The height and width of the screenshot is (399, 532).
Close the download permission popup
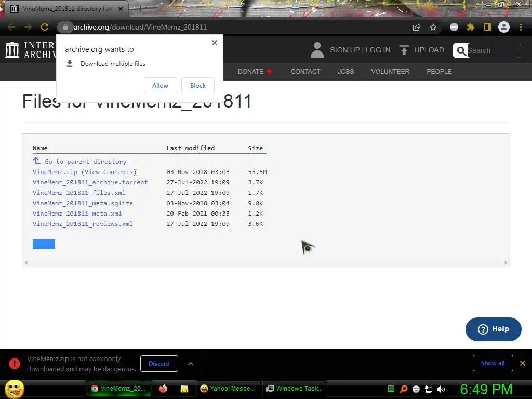tap(215, 43)
